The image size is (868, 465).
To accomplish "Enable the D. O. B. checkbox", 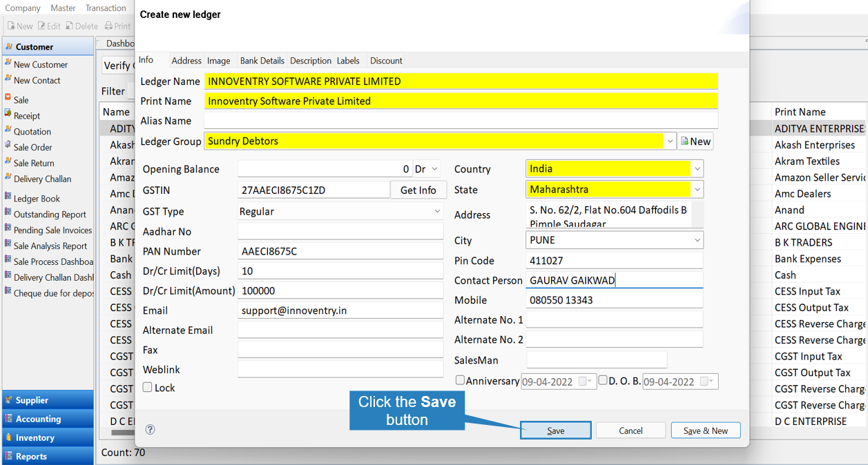I will coord(603,380).
